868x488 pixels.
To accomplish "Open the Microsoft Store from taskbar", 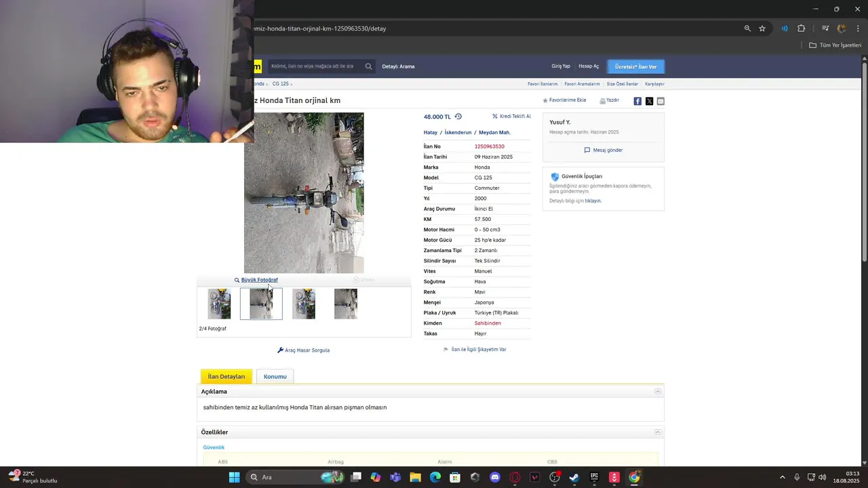I will [x=455, y=477].
